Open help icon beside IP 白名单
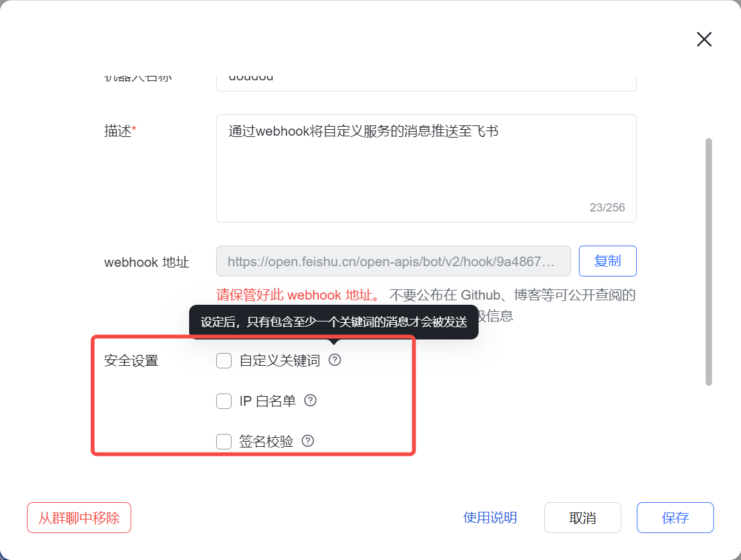Viewport: 741px width, 560px height. (x=310, y=401)
